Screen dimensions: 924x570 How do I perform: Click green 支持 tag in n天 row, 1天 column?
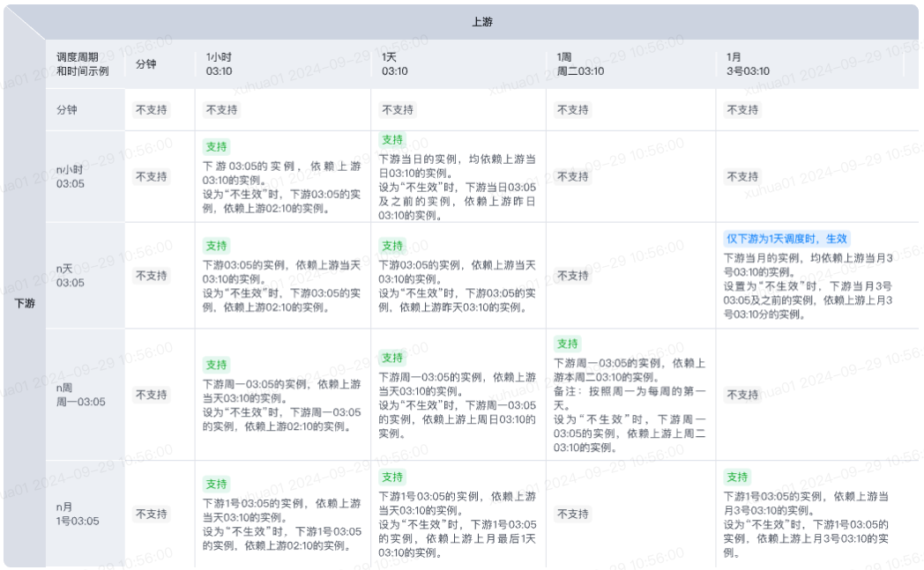pyautogui.click(x=392, y=246)
